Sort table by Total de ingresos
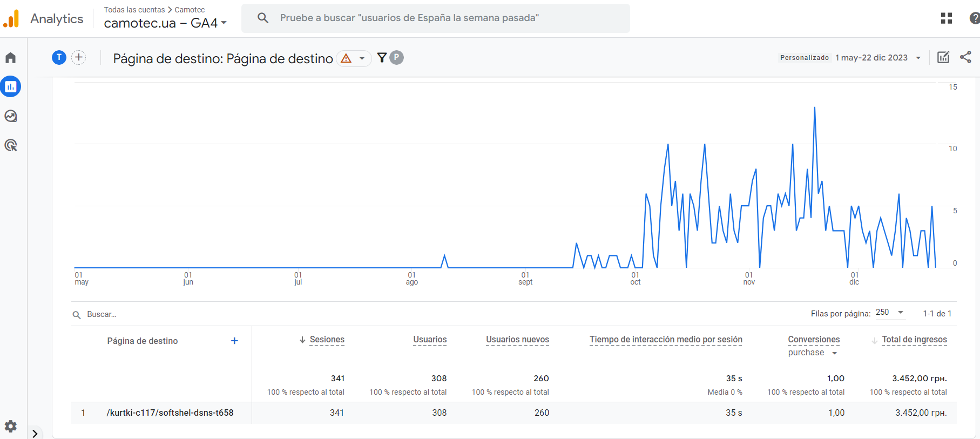 point(914,340)
